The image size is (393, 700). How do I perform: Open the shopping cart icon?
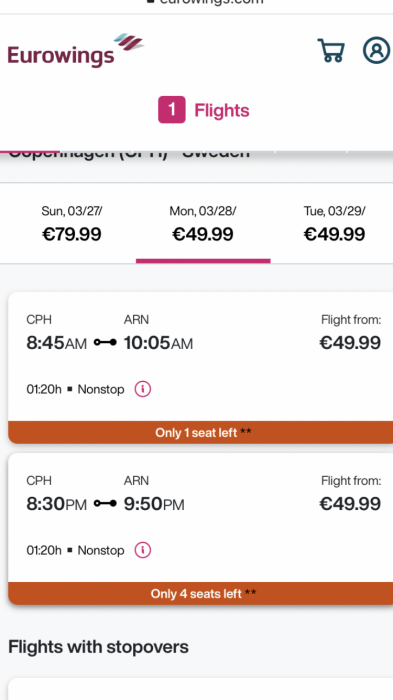(331, 50)
